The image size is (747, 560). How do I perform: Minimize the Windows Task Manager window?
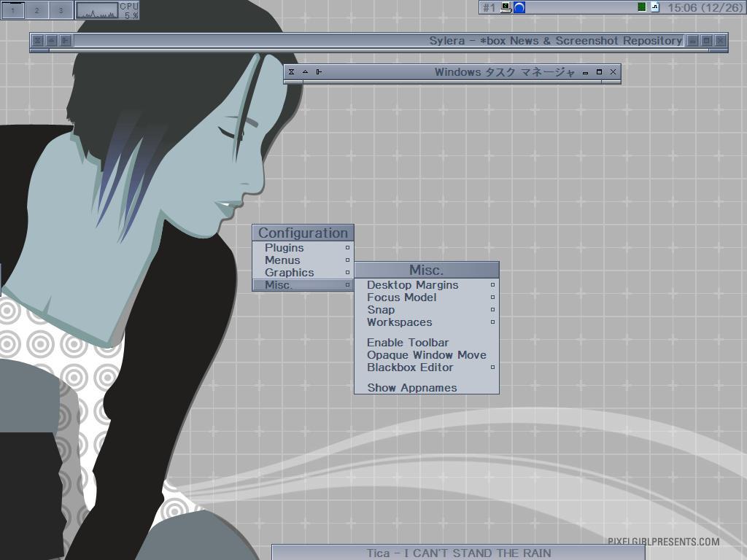tap(586, 72)
